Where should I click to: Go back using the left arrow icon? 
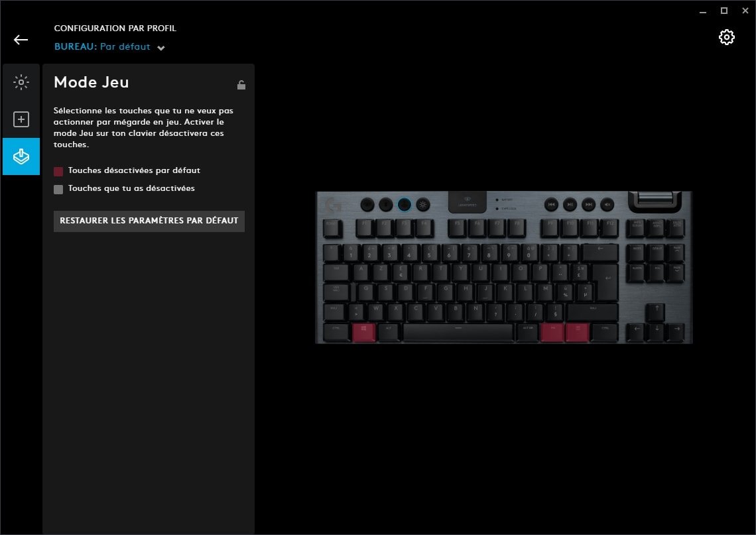tap(21, 40)
